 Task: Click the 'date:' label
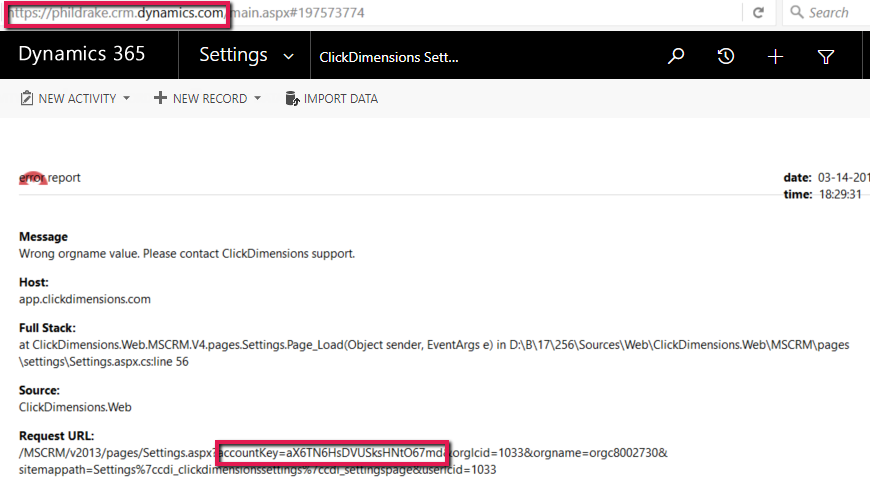(797, 178)
